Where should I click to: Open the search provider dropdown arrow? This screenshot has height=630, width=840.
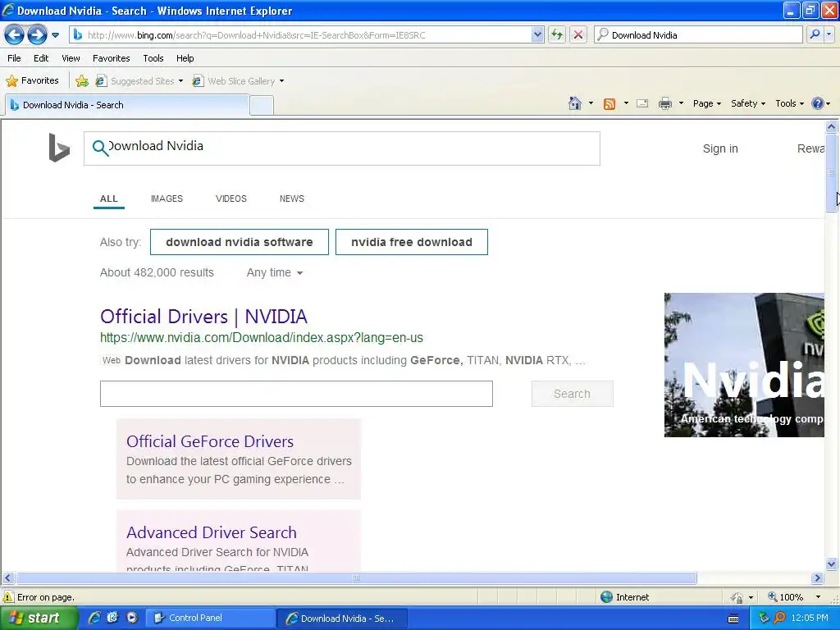[x=829, y=34]
